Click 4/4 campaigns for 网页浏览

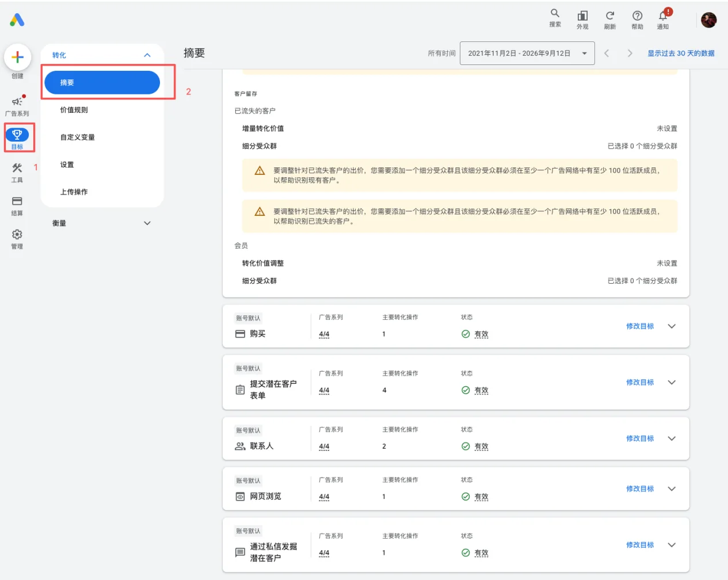(324, 497)
